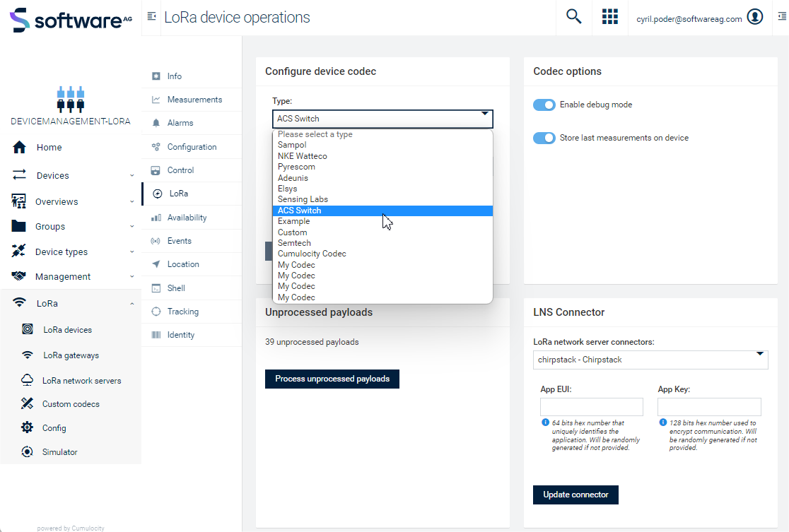Open the Availability tab

[x=192, y=217]
